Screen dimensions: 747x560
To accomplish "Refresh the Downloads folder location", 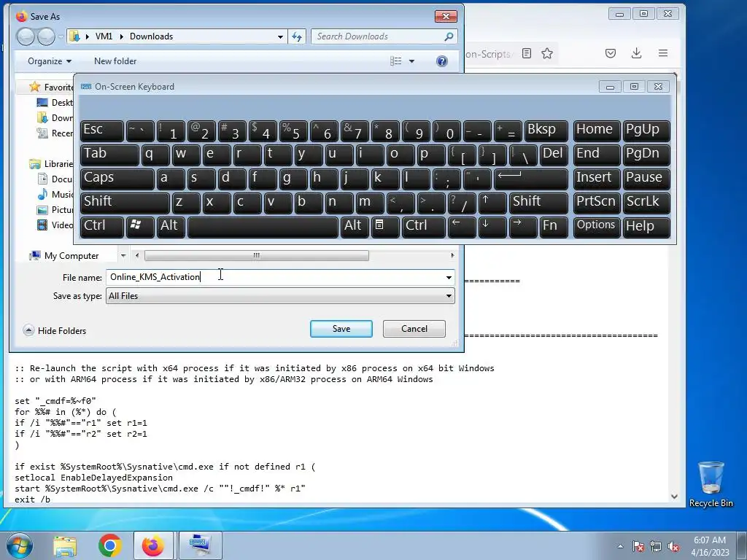I will tap(298, 36).
